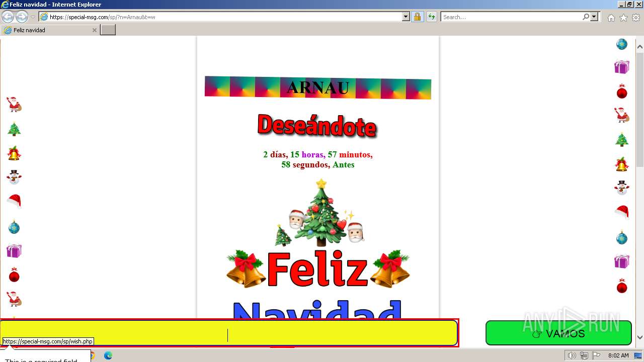Go back using the IE Back arrow
Screen dimensions: 644x362
point(8,17)
